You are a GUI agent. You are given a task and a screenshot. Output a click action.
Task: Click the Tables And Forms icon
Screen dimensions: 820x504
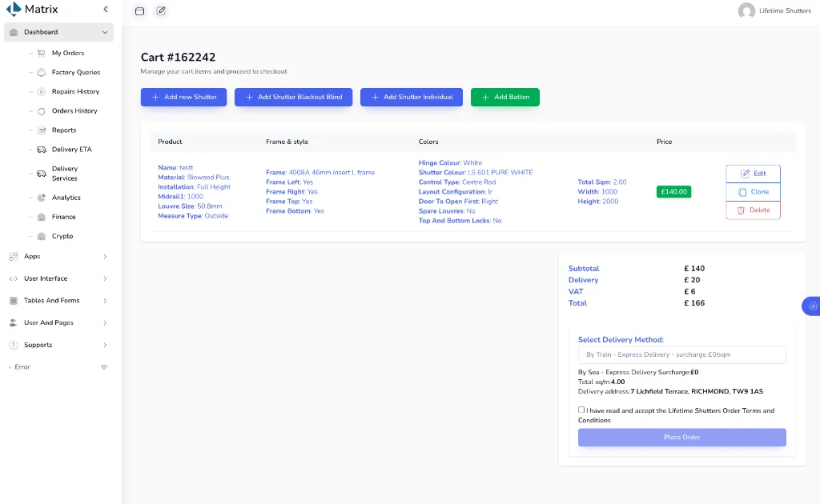14,301
